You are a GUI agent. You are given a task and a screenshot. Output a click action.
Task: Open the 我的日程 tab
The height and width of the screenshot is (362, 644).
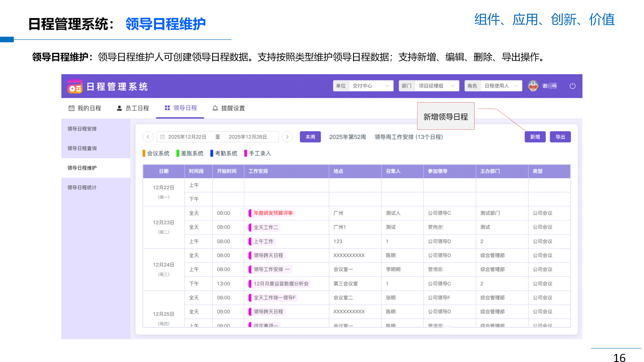[x=85, y=108]
